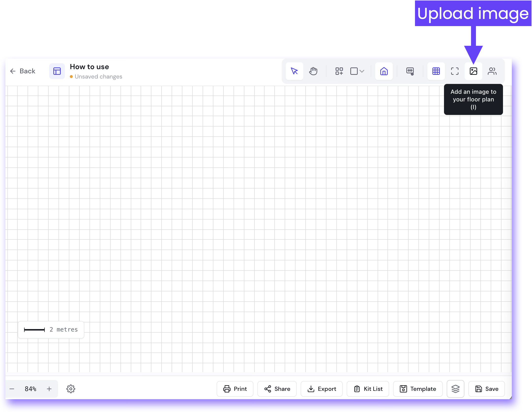This screenshot has width=532, height=412.
Task: Click the fit to screen icon
Action: point(455,71)
